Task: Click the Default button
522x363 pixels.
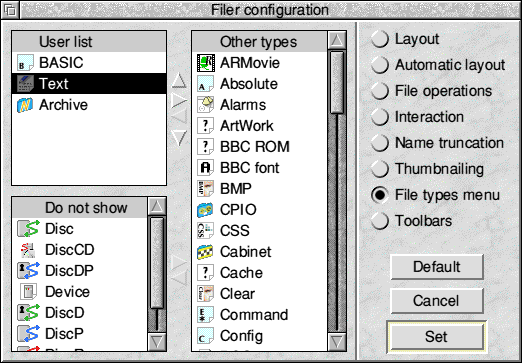Action: [437, 267]
